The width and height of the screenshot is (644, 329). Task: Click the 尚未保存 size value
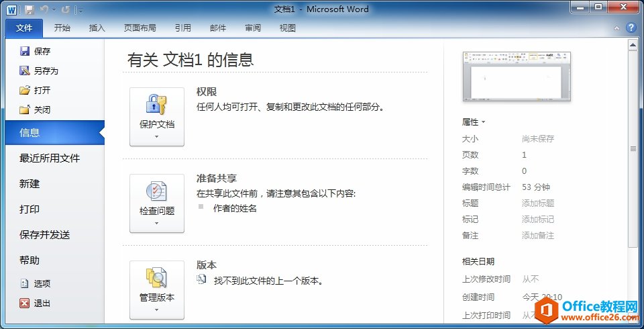[538, 139]
